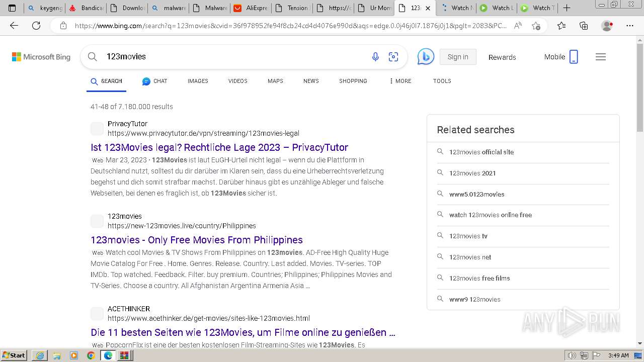Open Favorites list icon
Screen dimensions: 644x362
561,26
